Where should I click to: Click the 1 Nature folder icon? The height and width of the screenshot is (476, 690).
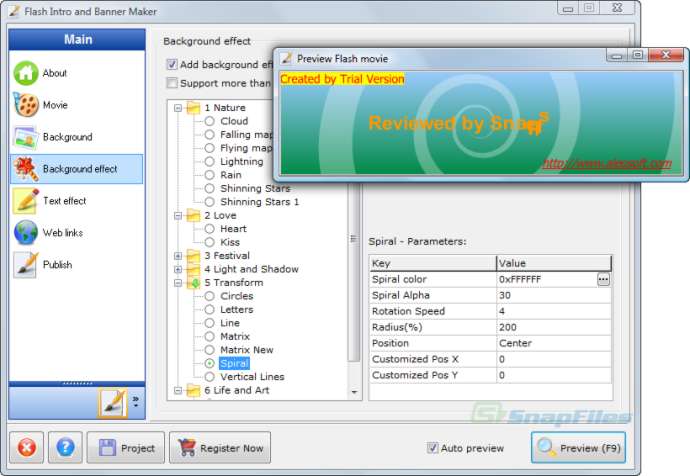point(193,108)
